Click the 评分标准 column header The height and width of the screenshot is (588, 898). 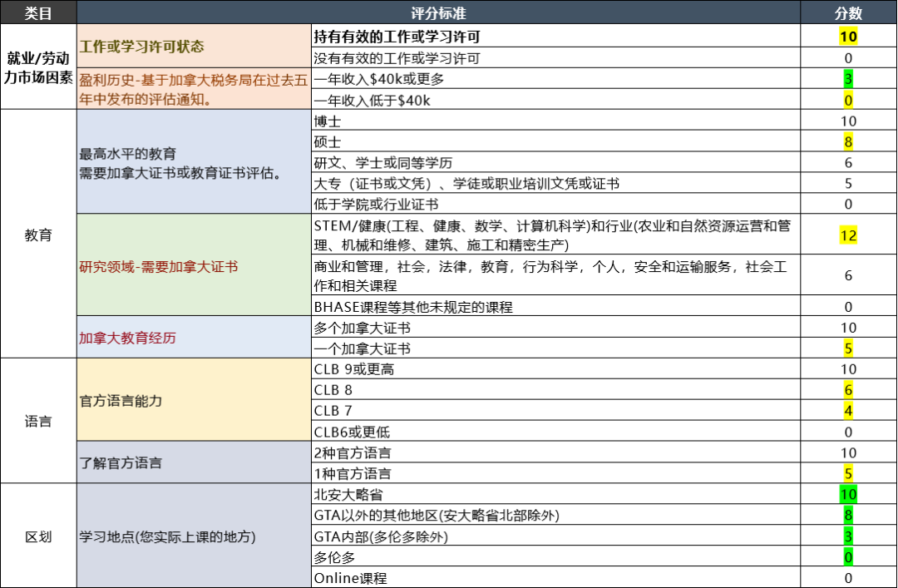click(439, 12)
